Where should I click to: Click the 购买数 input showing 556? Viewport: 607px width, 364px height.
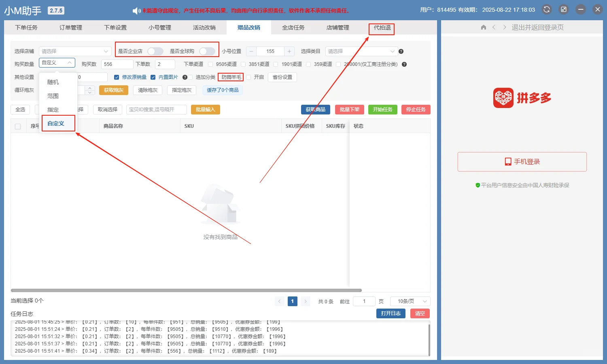pyautogui.click(x=117, y=64)
